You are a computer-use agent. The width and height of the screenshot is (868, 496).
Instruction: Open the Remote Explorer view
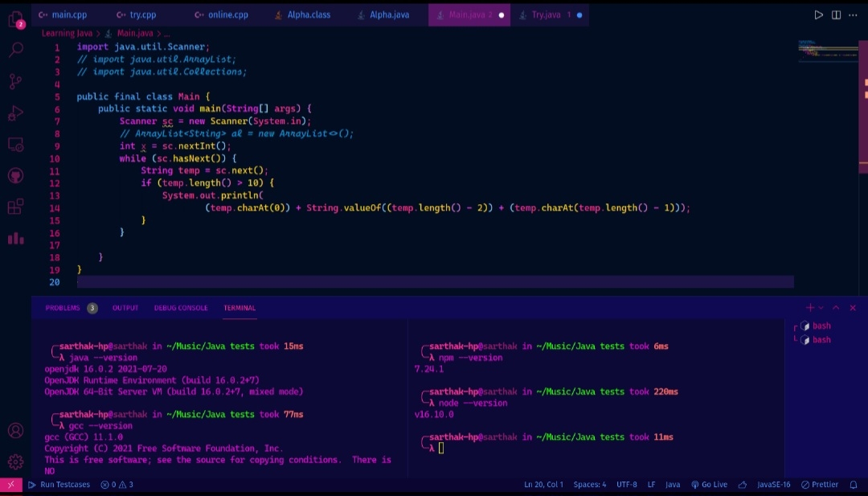coord(15,145)
